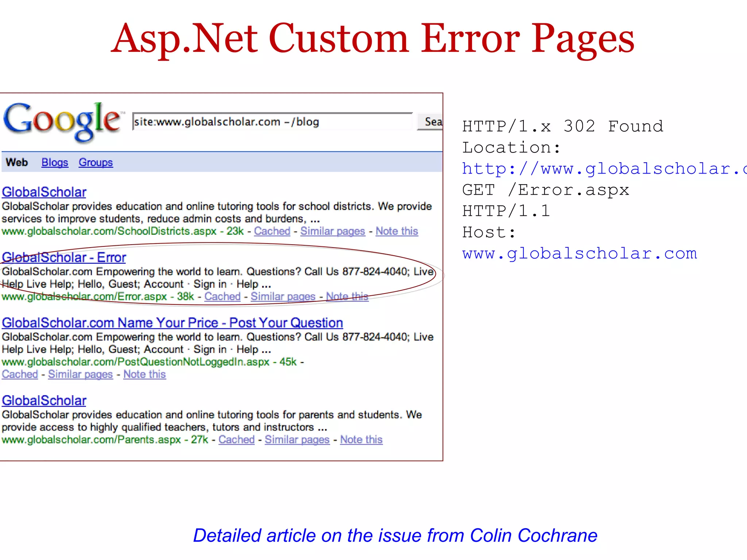Switch to the Groups tab

click(x=96, y=162)
